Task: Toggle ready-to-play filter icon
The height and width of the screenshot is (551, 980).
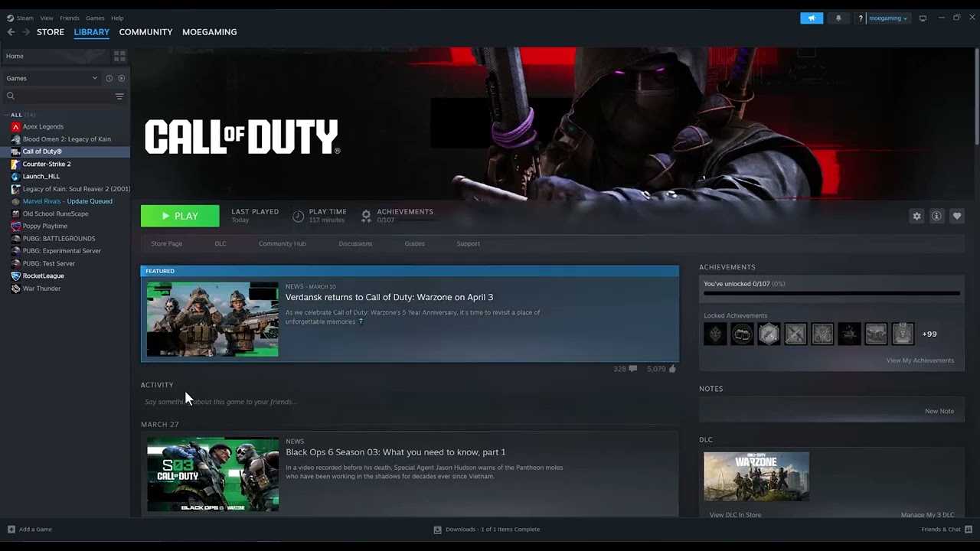Action: 121,78
